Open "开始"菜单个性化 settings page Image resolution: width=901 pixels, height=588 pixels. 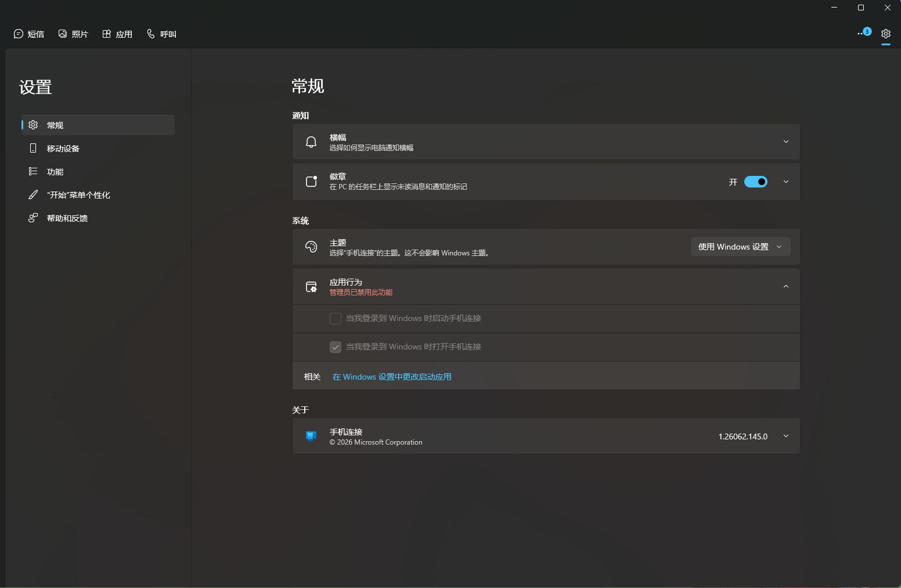(98, 194)
